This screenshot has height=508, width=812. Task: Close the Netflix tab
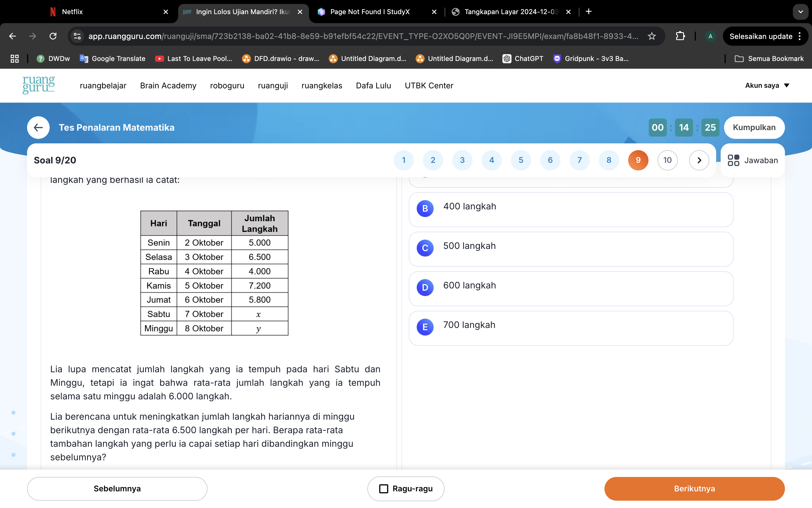coord(166,12)
